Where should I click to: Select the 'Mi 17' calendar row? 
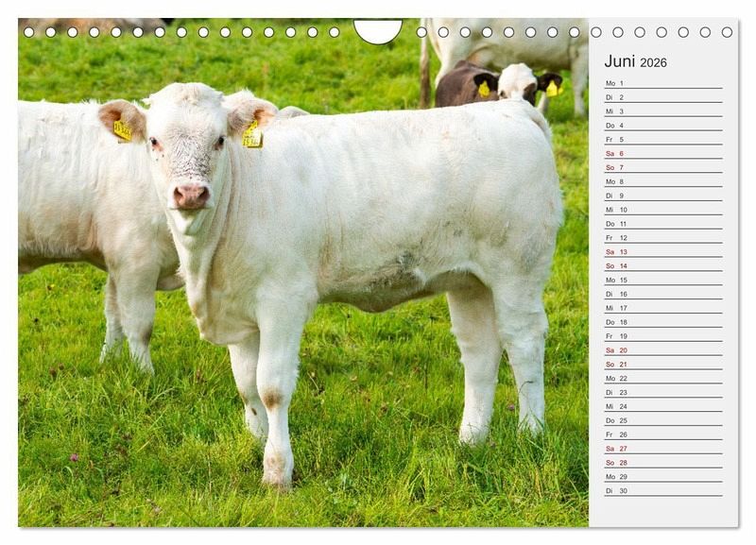pyautogui.click(x=663, y=308)
